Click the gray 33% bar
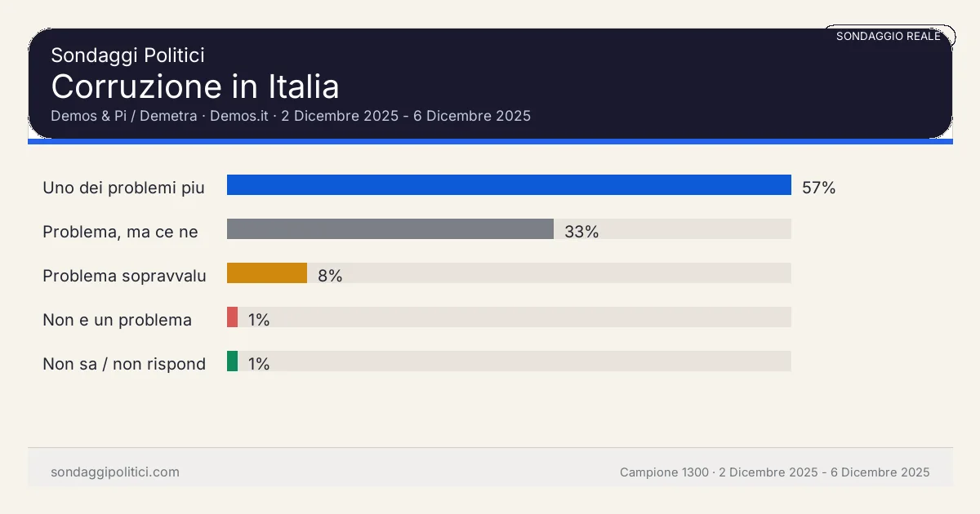Viewport: 980px width, 514px height. tap(390, 229)
